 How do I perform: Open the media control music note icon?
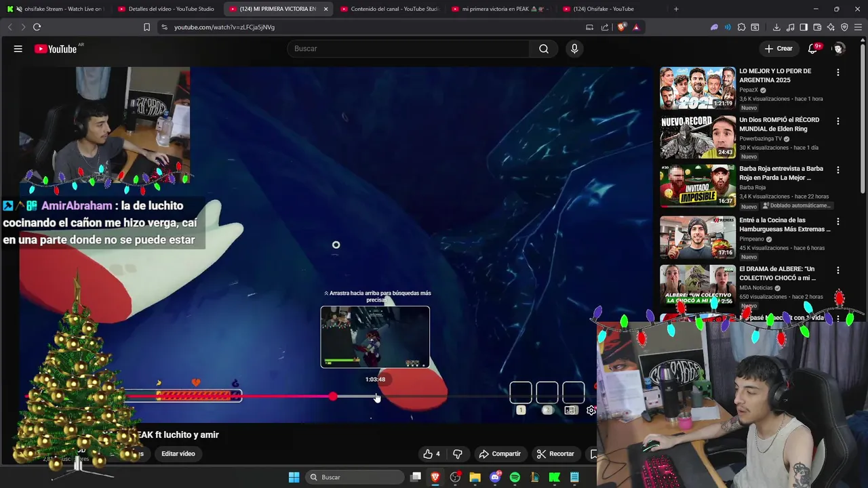pos(790,27)
